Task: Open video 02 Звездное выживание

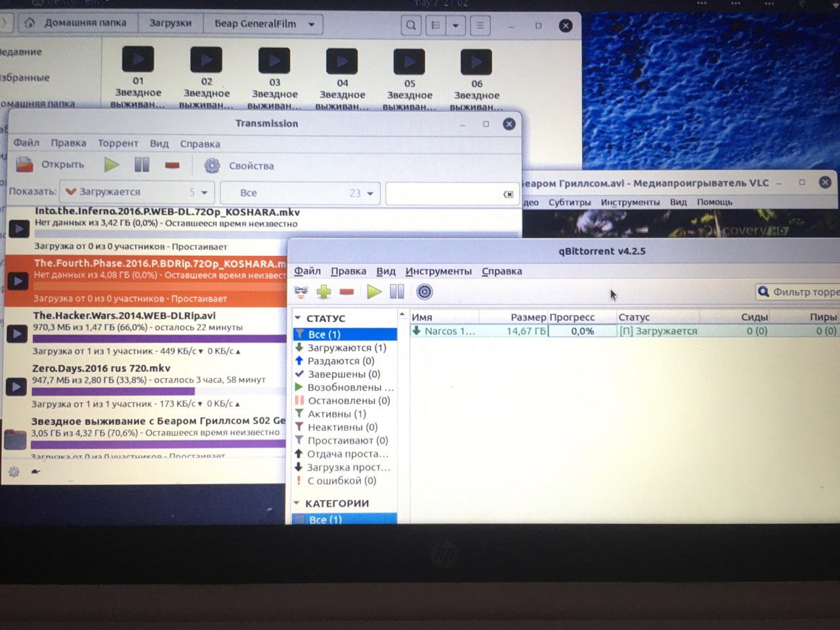Action: (207, 77)
